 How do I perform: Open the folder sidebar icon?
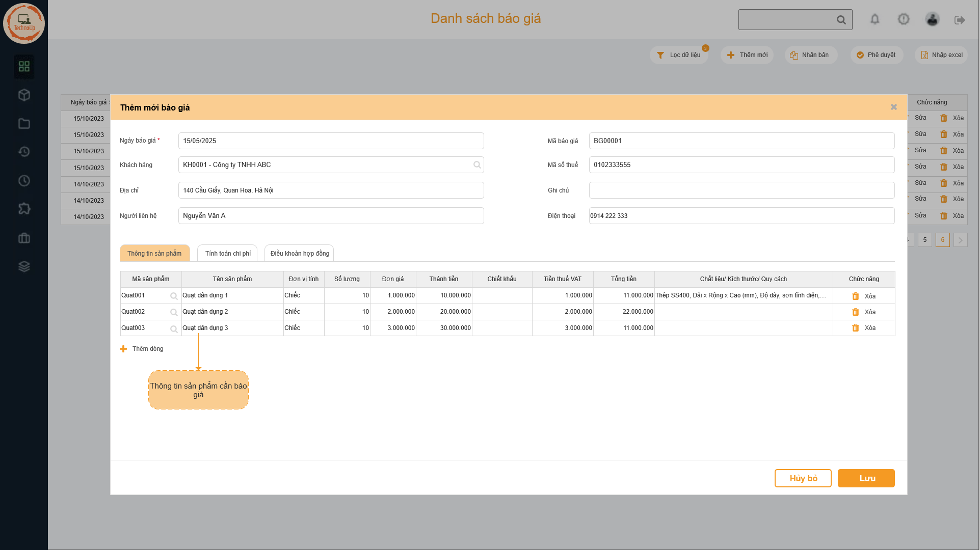(24, 123)
